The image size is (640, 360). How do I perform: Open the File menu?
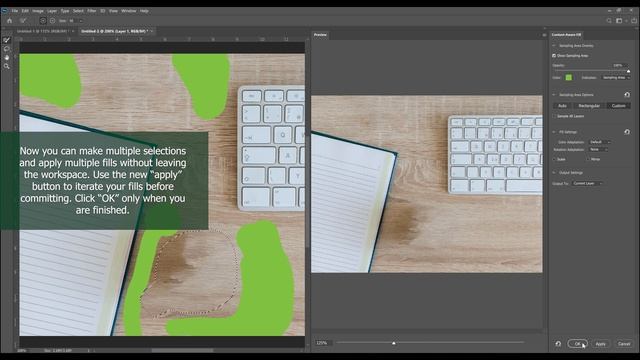15,11
